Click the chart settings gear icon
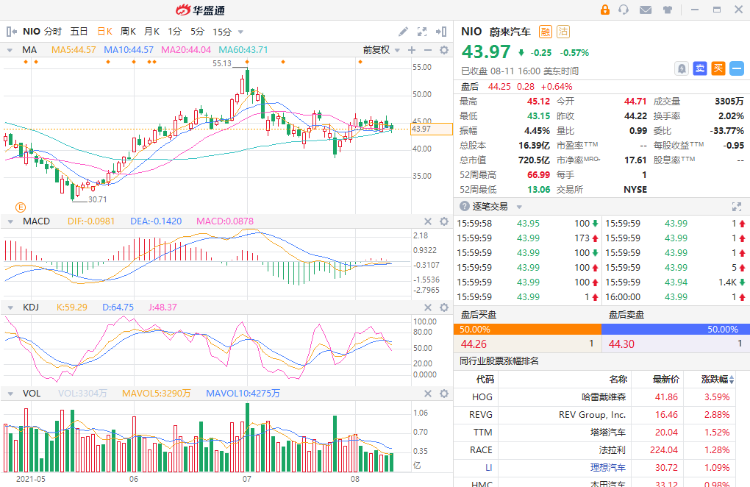 443,49
